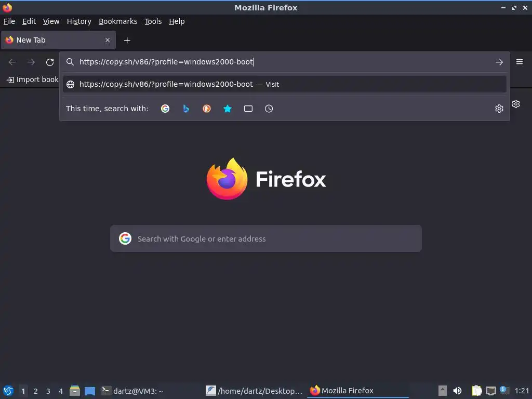Click the taskbar clock showing 1:21
This screenshot has height=399, width=532.
522,391
